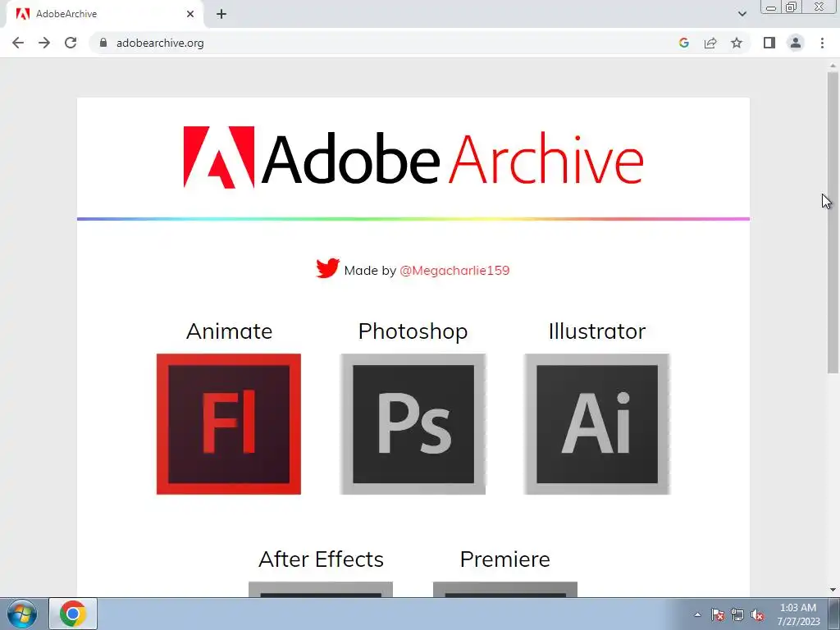Close the AdobeArchive tab
The width and height of the screenshot is (840, 630).
190,14
